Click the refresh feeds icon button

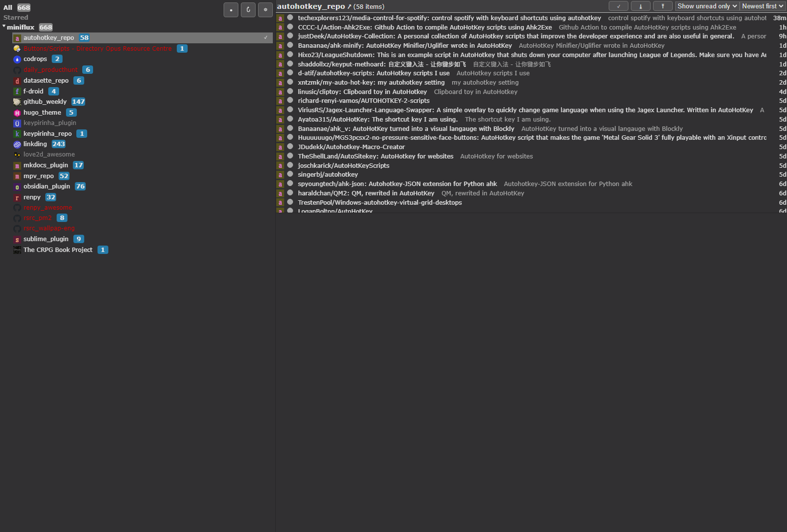pyautogui.click(x=248, y=10)
